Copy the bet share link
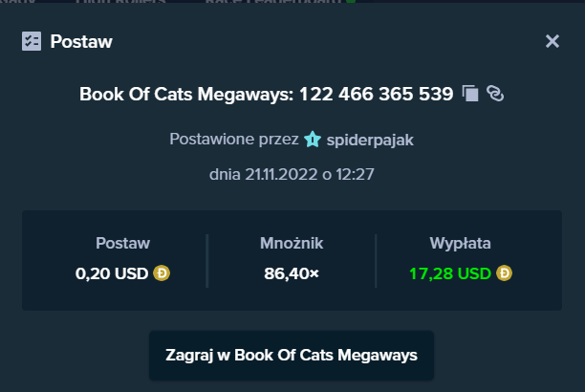Viewport: 585px width, 392px height. 495,94
